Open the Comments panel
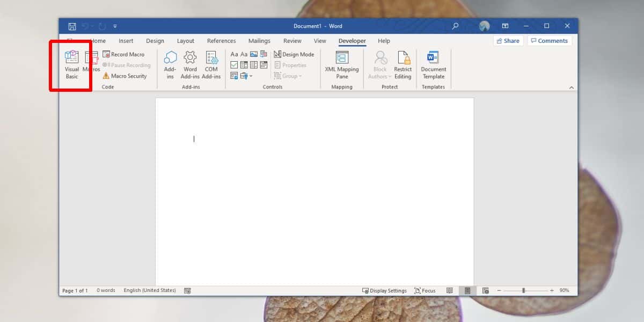 550,40
